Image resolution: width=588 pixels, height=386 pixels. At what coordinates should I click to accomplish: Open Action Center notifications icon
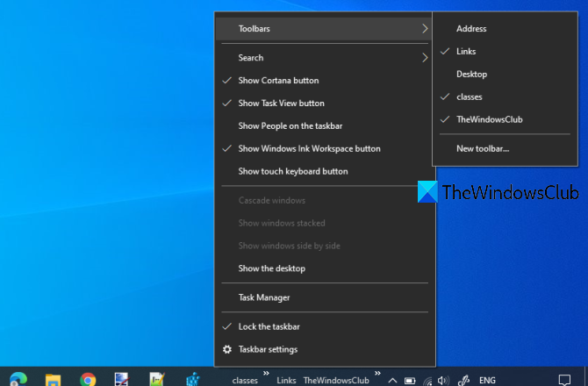(564, 380)
